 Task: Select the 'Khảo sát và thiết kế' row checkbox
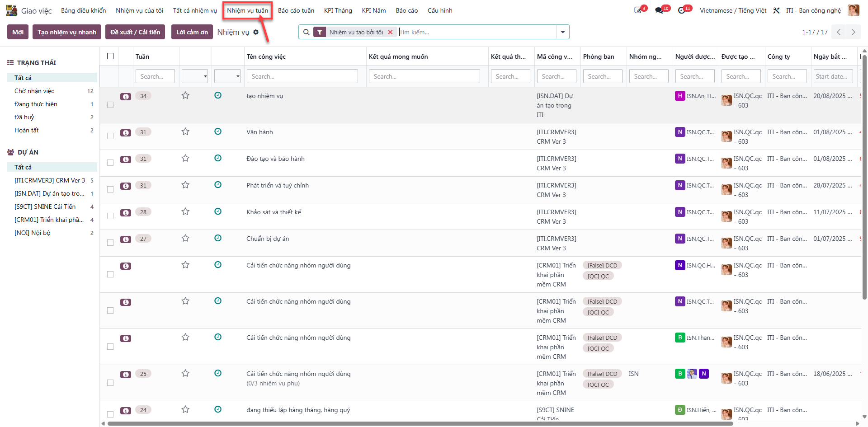coord(110,216)
